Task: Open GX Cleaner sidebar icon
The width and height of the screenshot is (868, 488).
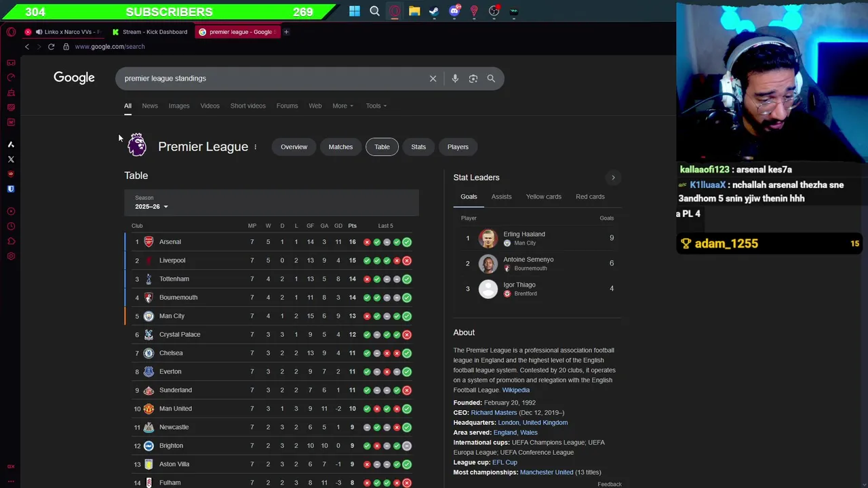Action: 11,92
